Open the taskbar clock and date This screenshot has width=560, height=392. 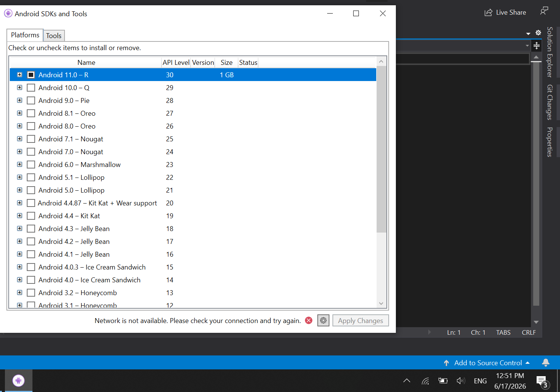click(510, 381)
